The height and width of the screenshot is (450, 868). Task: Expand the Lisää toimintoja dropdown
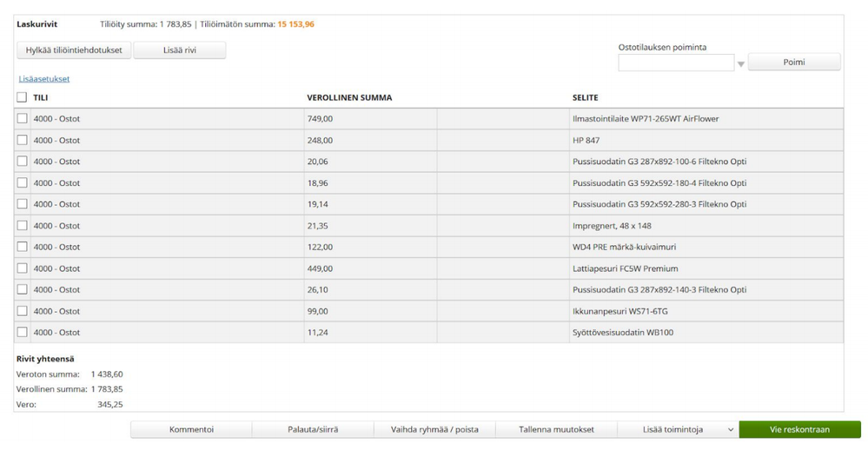pos(678,429)
